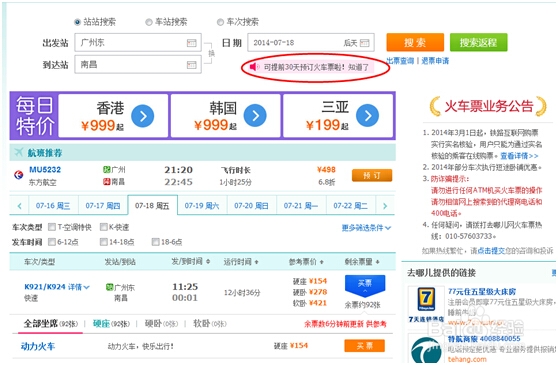
Task: Select the 硬座 (92张) seat tab
Action: click(112, 324)
